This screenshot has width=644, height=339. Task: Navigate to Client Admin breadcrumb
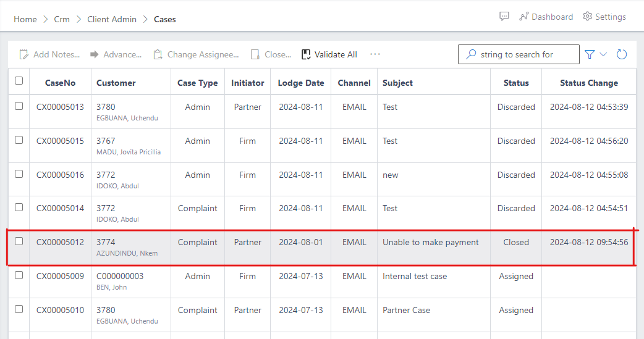click(112, 19)
